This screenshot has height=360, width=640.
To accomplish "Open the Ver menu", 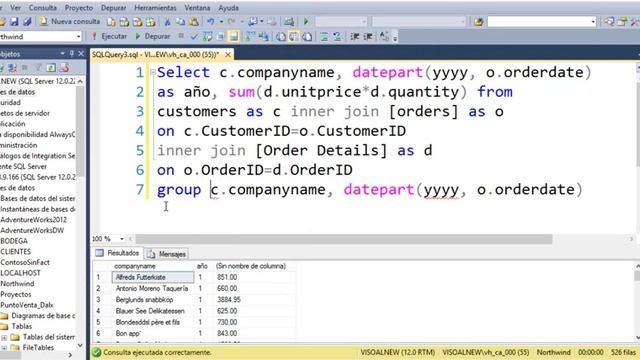I will click(x=16, y=8).
